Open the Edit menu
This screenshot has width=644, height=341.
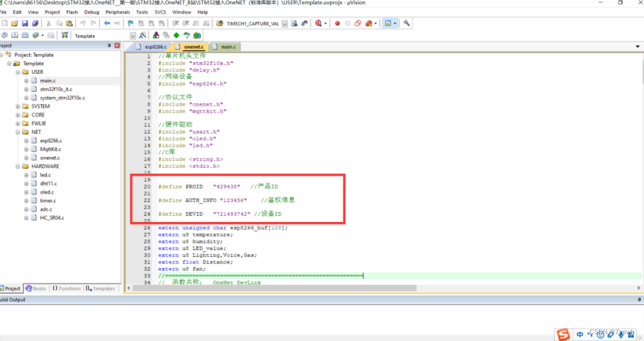17,13
